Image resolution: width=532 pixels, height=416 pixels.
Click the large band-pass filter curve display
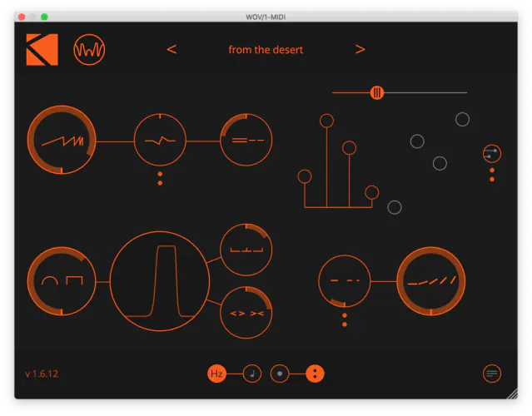160,281
